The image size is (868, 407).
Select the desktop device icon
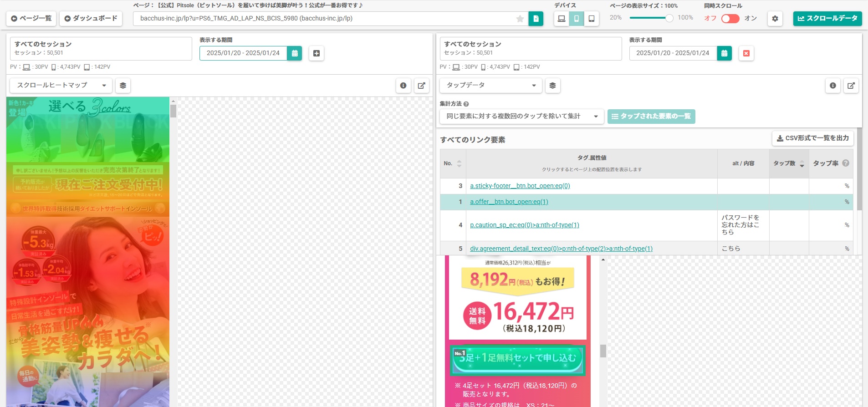coord(562,19)
